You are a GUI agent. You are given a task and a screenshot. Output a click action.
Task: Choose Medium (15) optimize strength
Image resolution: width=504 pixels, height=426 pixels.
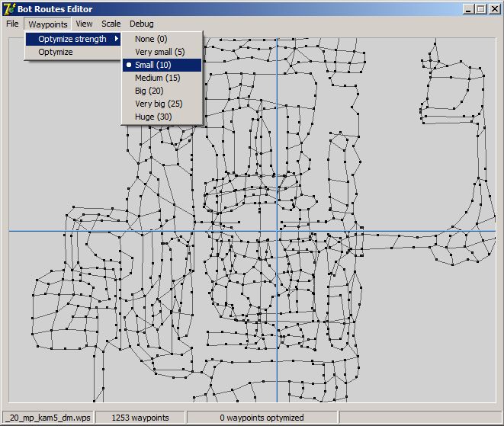162,78
